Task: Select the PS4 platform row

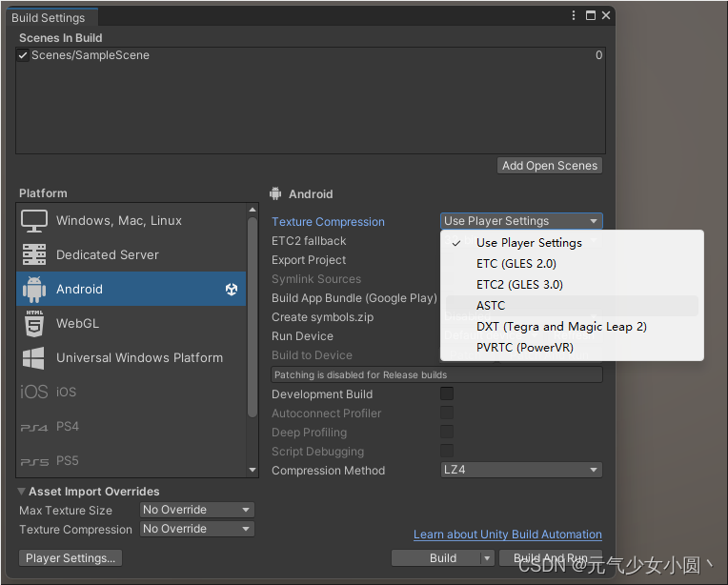Action: tap(131, 426)
